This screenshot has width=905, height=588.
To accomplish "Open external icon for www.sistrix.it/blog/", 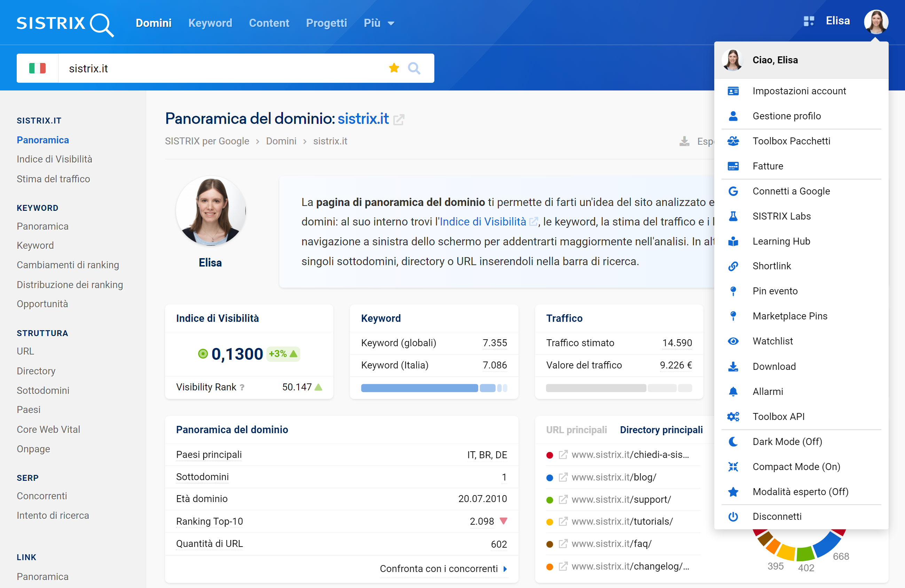I will pos(563,477).
